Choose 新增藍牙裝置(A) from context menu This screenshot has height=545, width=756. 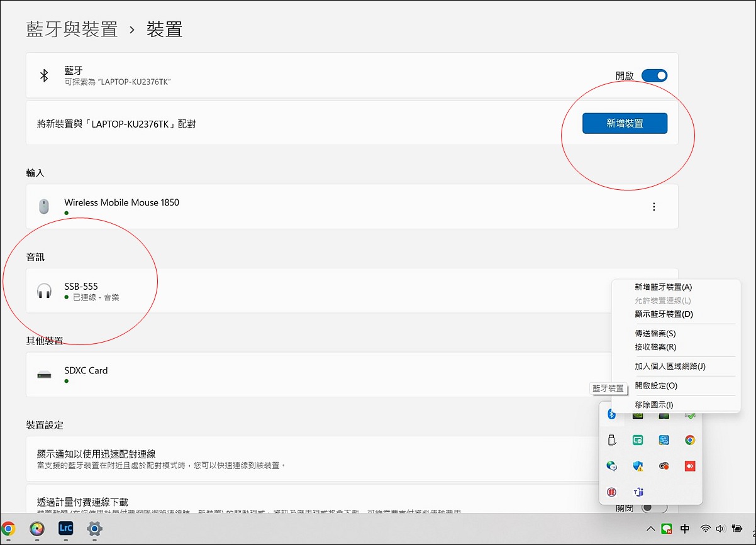[664, 287]
